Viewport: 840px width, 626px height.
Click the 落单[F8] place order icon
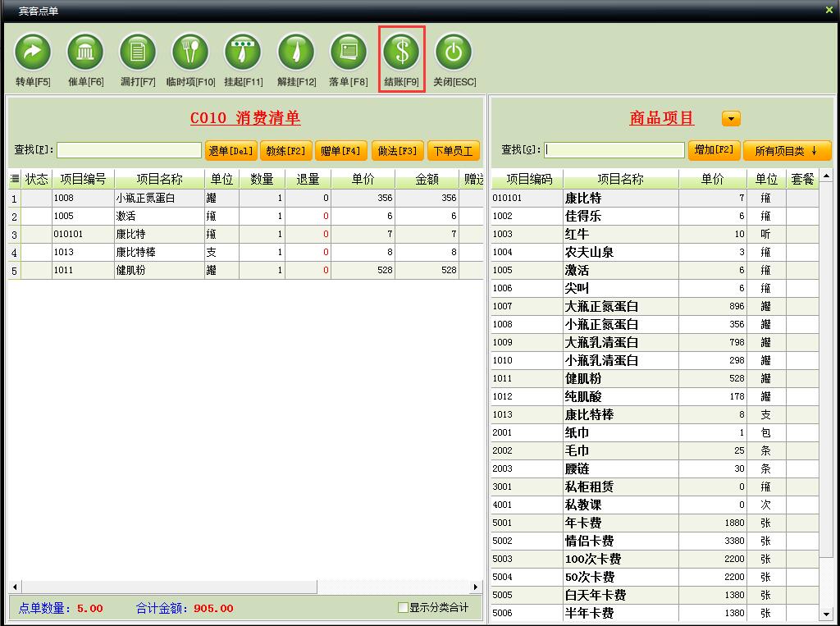[x=348, y=52]
